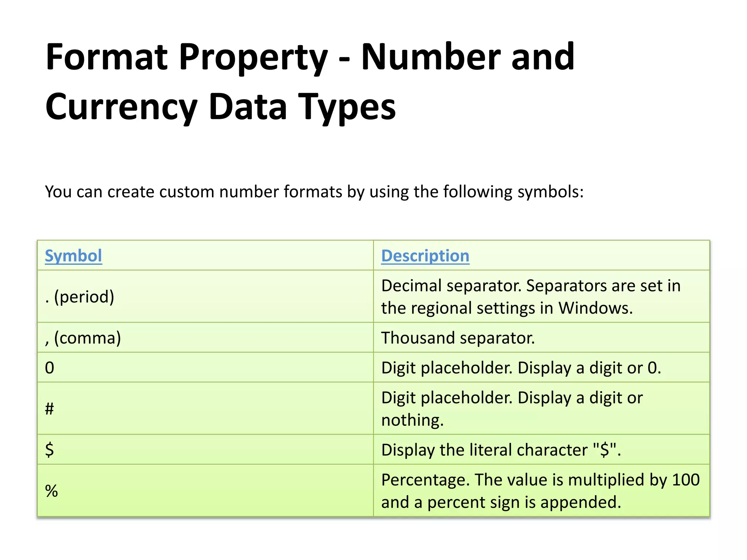This screenshot has height=560, width=747.
Task: Select the ', (comma)' symbol cell
Action: click(205, 338)
